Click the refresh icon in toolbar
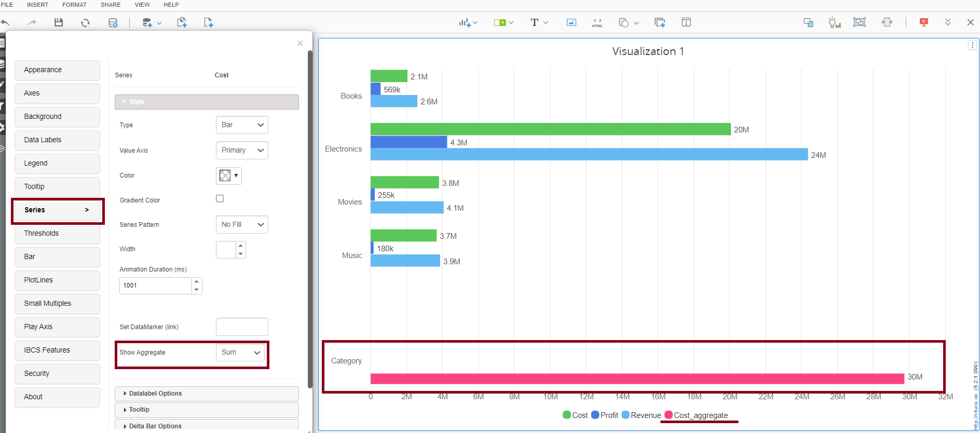This screenshot has height=433, width=980. tap(85, 22)
